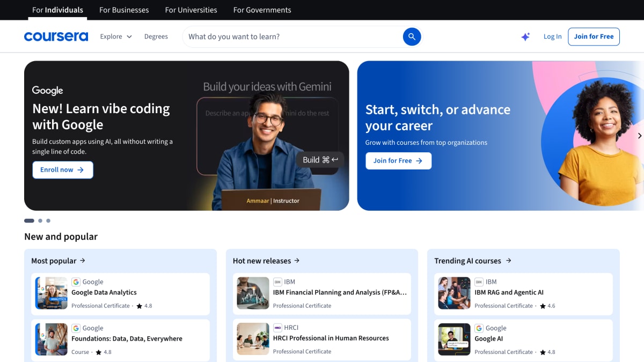
Task: Click the 'Google AI' course title
Action: point(489,338)
